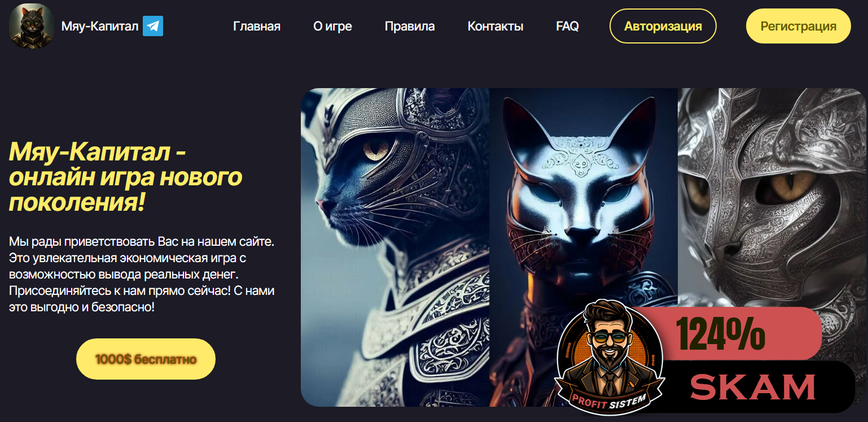Open the О игре page
The width and height of the screenshot is (868, 422).
[x=332, y=26]
